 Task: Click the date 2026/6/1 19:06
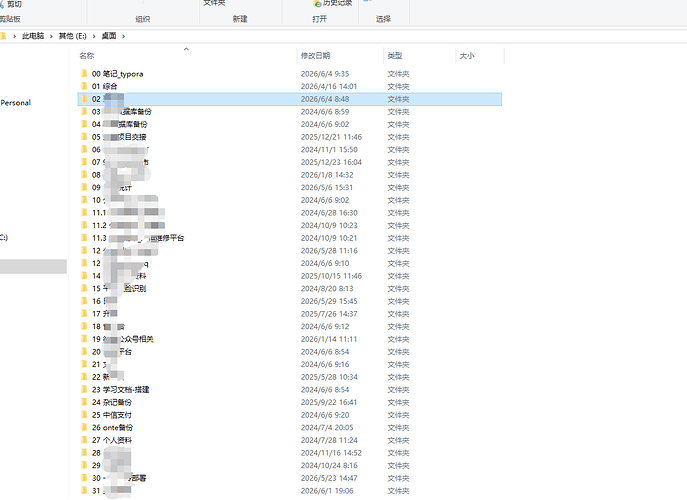coord(327,491)
